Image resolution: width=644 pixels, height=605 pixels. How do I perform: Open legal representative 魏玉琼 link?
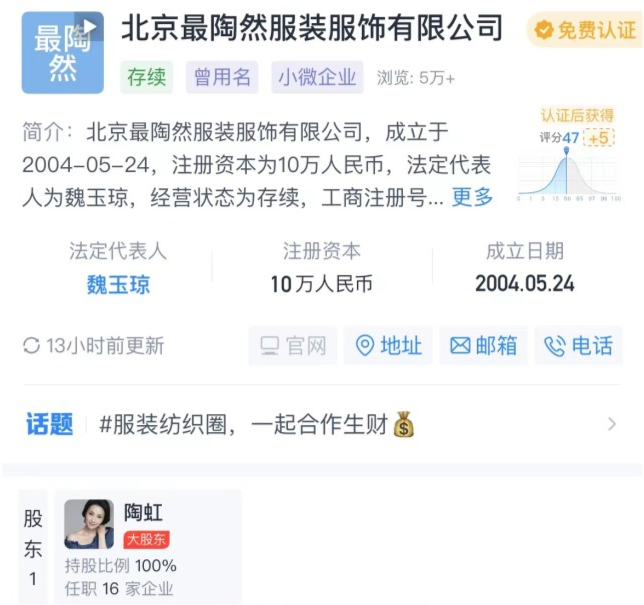click(x=118, y=285)
